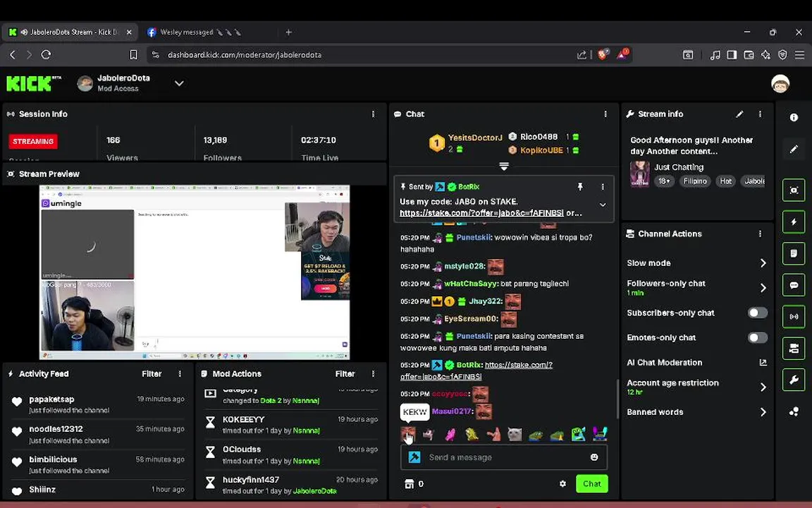Screen dimensions: 812x508
Task: Select the Hot tag
Action: coord(725,181)
